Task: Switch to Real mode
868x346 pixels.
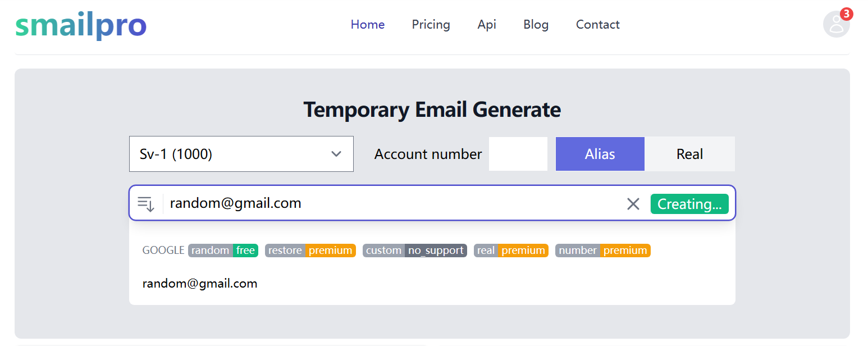Action: pos(689,154)
